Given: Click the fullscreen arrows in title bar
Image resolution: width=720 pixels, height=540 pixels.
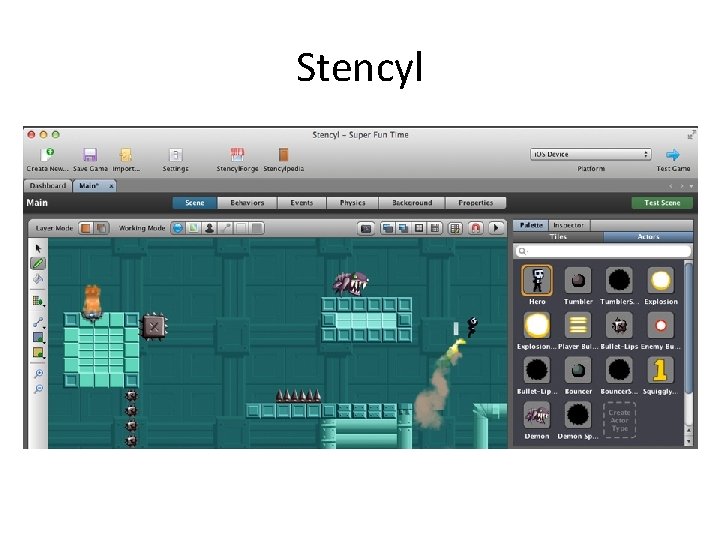Looking at the screenshot, I should tap(692, 135).
